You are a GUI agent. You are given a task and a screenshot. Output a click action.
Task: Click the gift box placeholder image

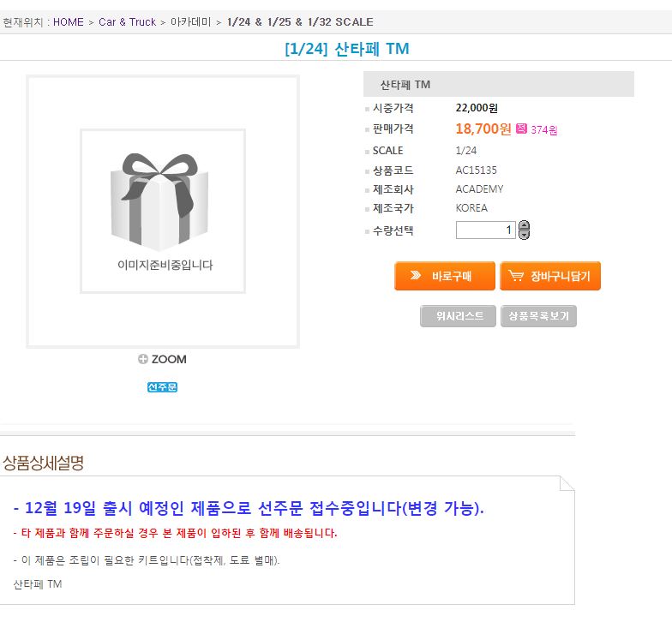pyautogui.click(x=163, y=211)
